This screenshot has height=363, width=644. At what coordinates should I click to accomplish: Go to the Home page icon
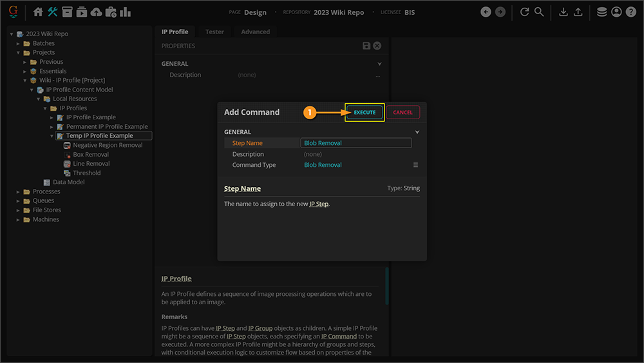coord(38,12)
